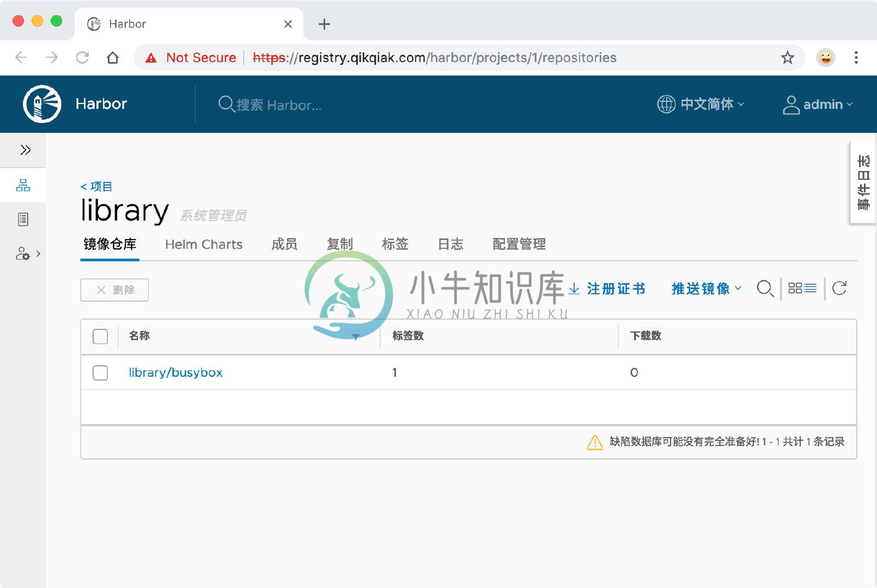Viewport: 877px width, 588px height.
Task: Open Administration sidebar icon
Action: pos(23,254)
